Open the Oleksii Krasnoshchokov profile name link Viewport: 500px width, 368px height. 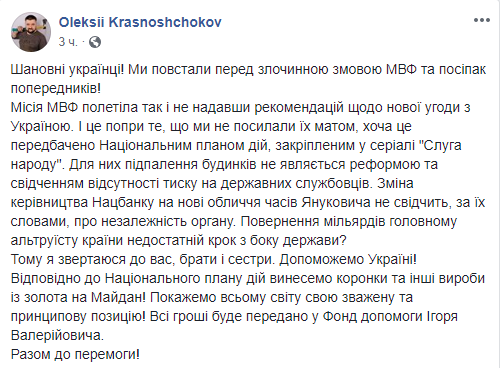(x=140, y=22)
